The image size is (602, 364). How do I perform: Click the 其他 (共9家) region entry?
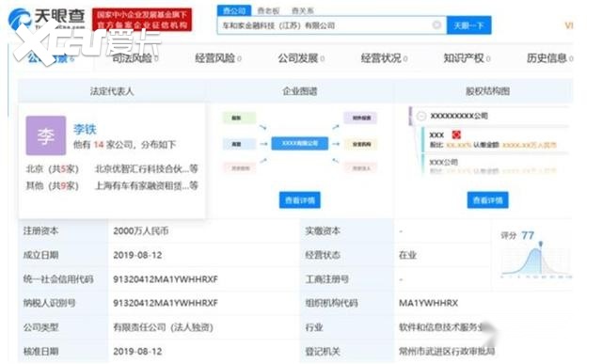[x=53, y=185]
